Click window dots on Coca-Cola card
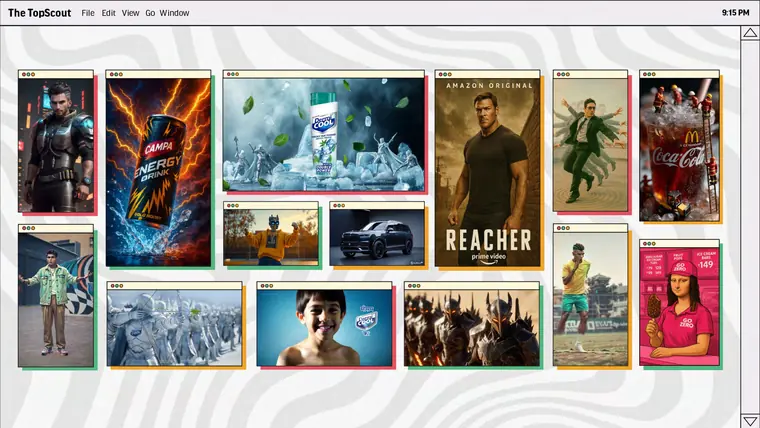 click(x=649, y=75)
